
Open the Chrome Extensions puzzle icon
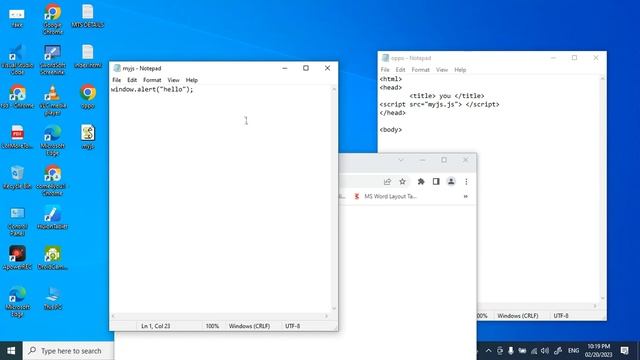pyautogui.click(x=421, y=182)
